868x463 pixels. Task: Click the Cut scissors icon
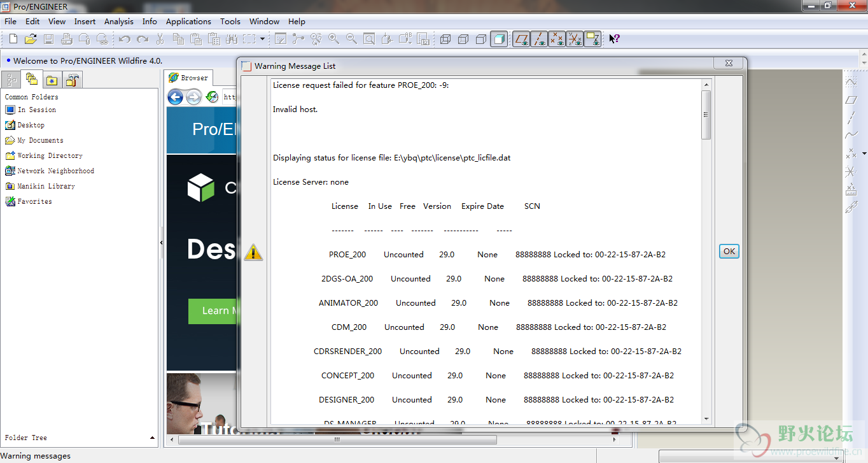click(x=160, y=39)
